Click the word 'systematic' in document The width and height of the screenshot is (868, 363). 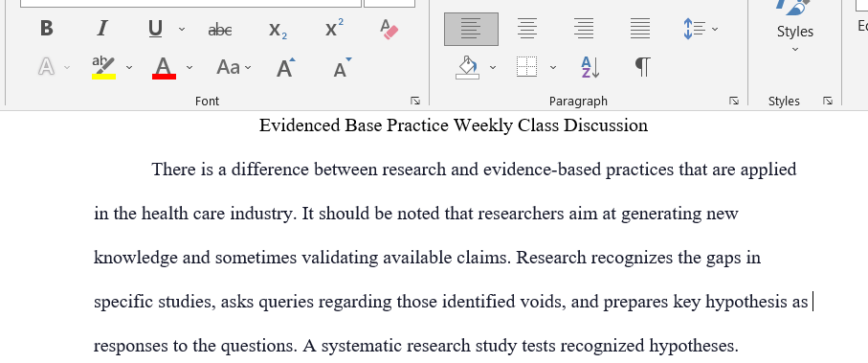point(363,347)
